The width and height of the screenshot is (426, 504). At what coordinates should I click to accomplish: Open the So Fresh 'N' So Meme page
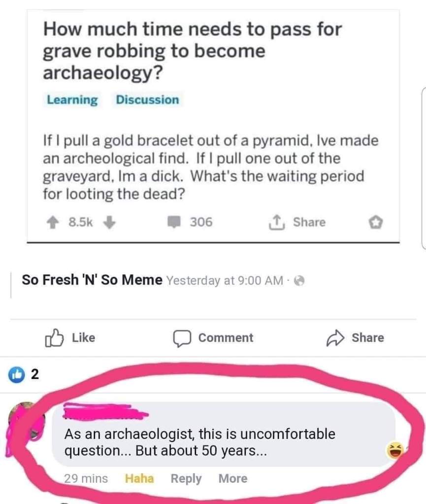[x=92, y=280]
